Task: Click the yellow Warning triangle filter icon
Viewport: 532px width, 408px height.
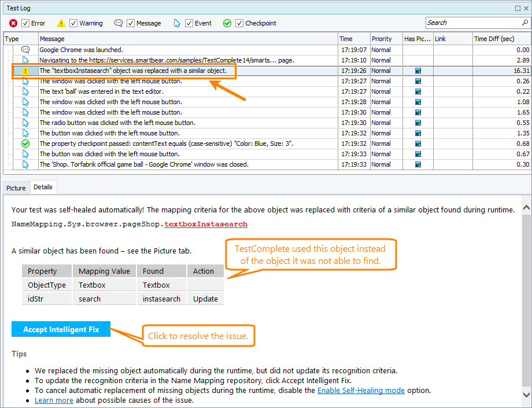Action: tap(61, 23)
